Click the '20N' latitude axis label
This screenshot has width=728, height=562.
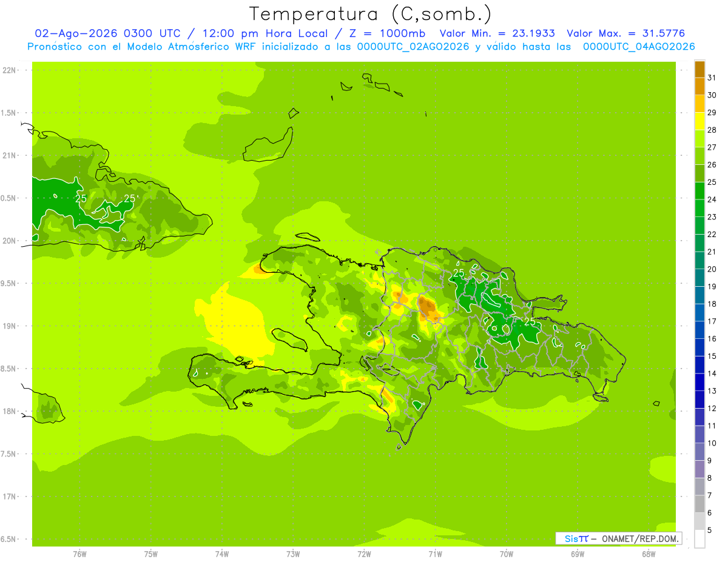tap(10, 241)
